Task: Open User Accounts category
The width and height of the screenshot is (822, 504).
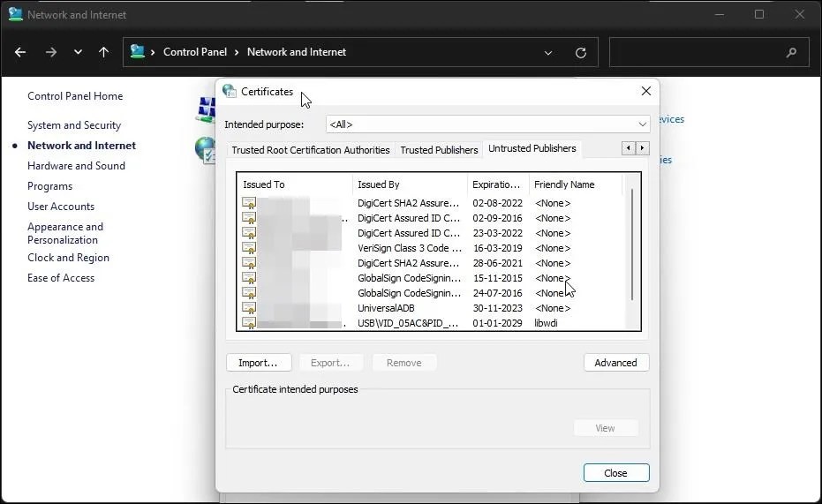Action: click(x=61, y=207)
